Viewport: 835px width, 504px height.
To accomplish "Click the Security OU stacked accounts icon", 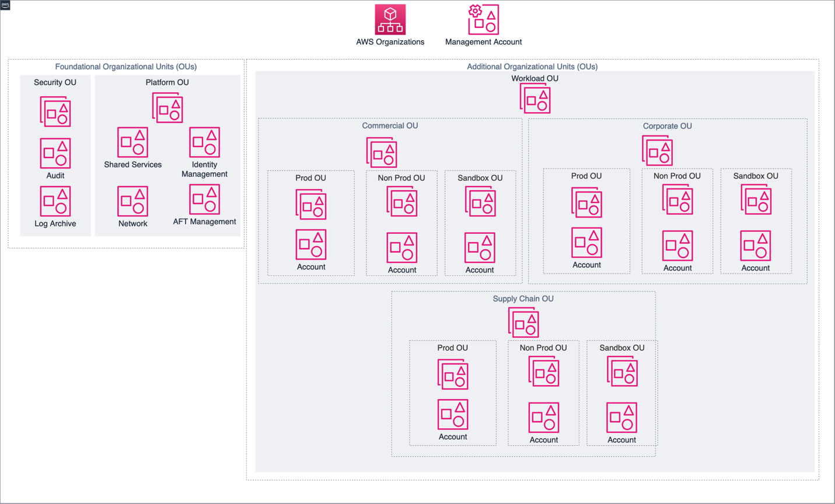I will [x=55, y=111].
